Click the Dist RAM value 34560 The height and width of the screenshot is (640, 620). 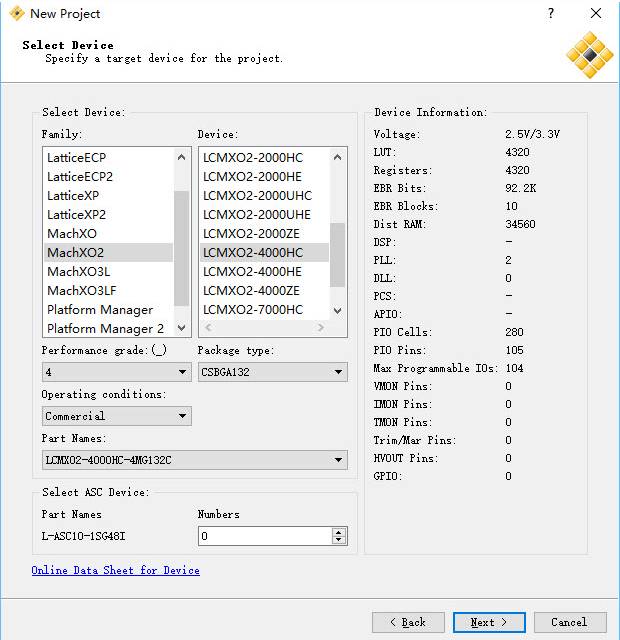[x=520, y=224]
